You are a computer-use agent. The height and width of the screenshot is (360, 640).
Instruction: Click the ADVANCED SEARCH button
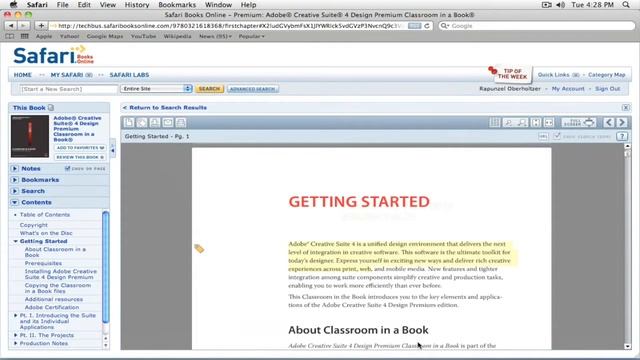pos(253,89)
